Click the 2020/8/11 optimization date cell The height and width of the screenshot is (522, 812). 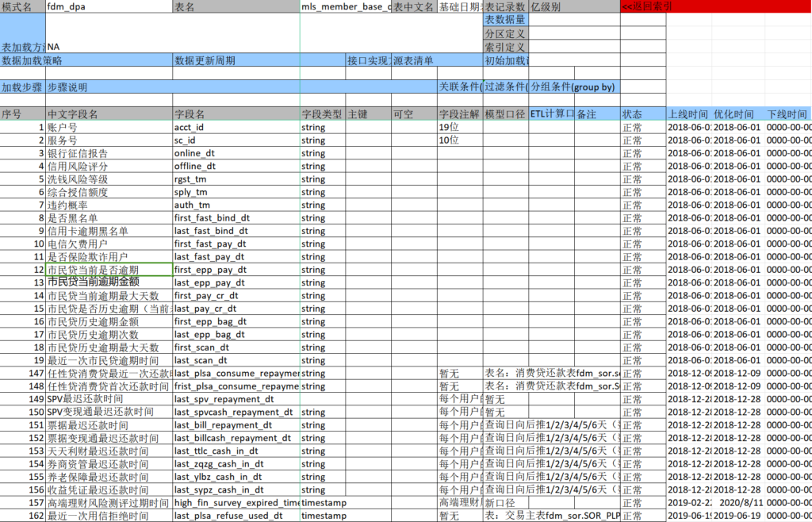click(734, 503)
